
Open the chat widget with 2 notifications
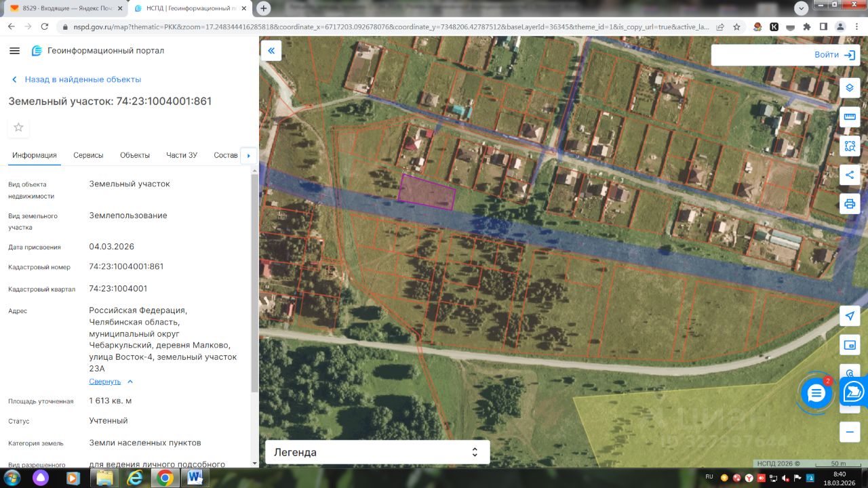point(816,393)
